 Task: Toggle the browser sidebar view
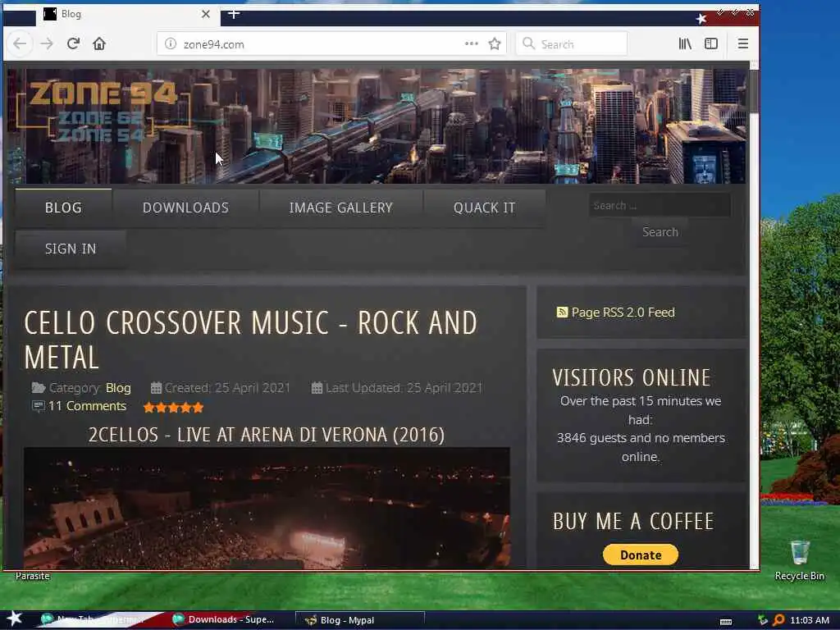click(x=711, y=44)
